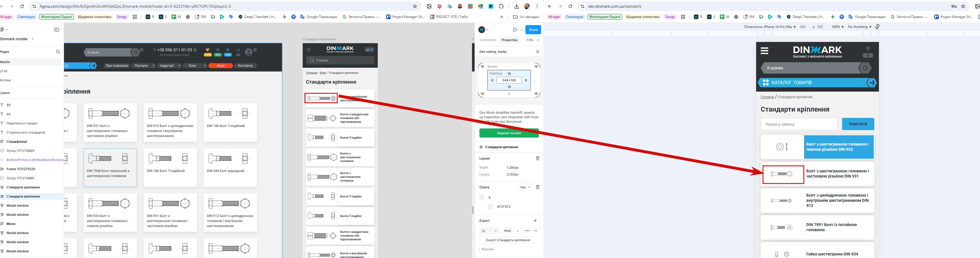The width and height of the screenshot is (980, 258).
Task: Open the present options arrow beside play
Action: [522, 30]
